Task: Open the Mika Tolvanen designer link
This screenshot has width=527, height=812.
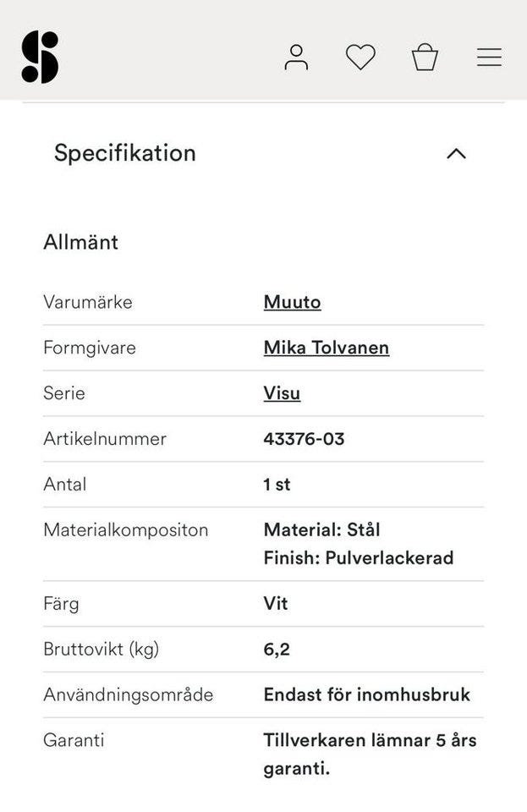Action: [326, 348]
